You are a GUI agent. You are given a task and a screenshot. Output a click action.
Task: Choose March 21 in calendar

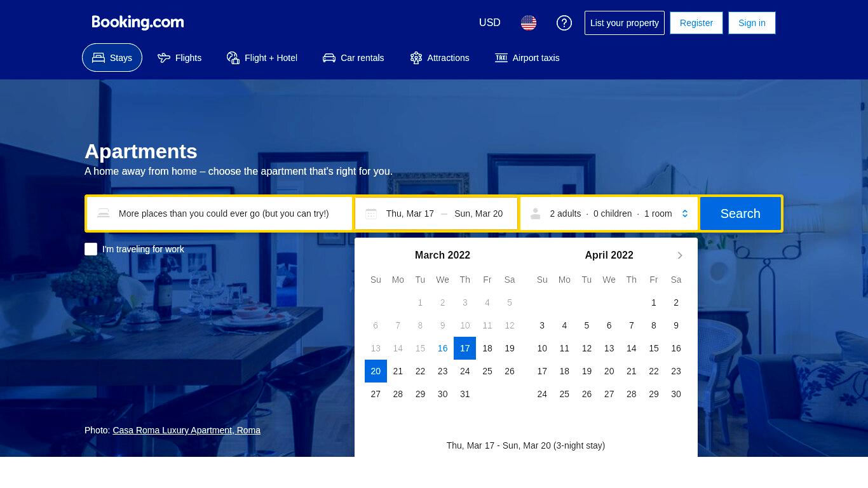coord(398,371)
